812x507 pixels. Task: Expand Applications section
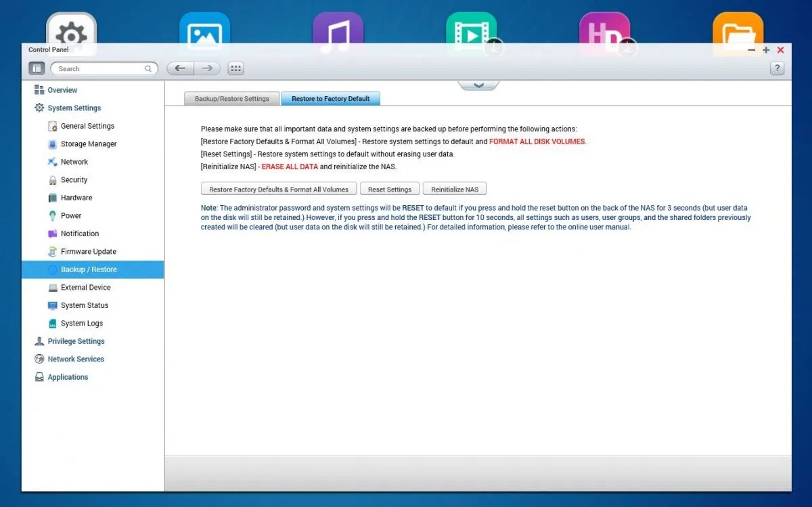pos(68,377)
